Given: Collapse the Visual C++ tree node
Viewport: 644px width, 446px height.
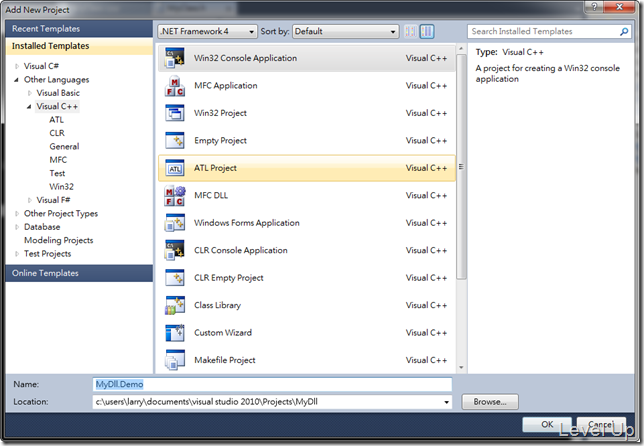Looking at the screenshot, I should [x=29, y=107].
